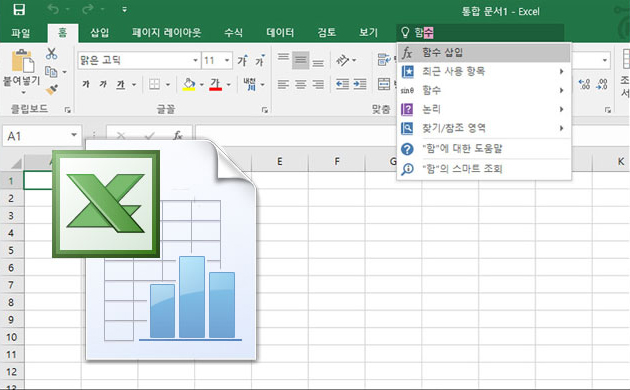Increase font size with the larger 가

tap(242, 60)
